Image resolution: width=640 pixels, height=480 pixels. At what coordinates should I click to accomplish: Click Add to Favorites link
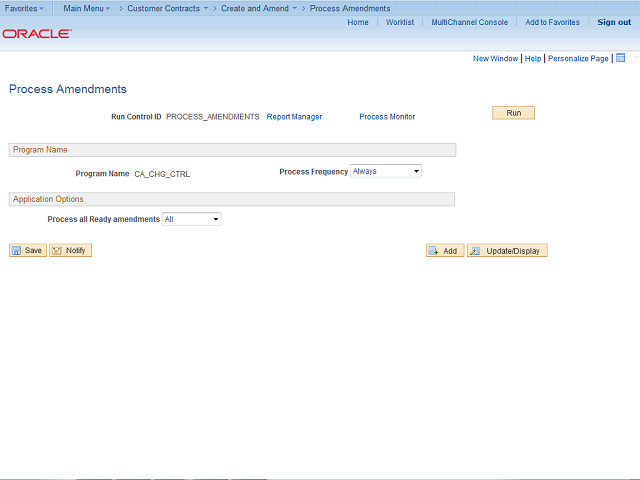tap(552, 22)
